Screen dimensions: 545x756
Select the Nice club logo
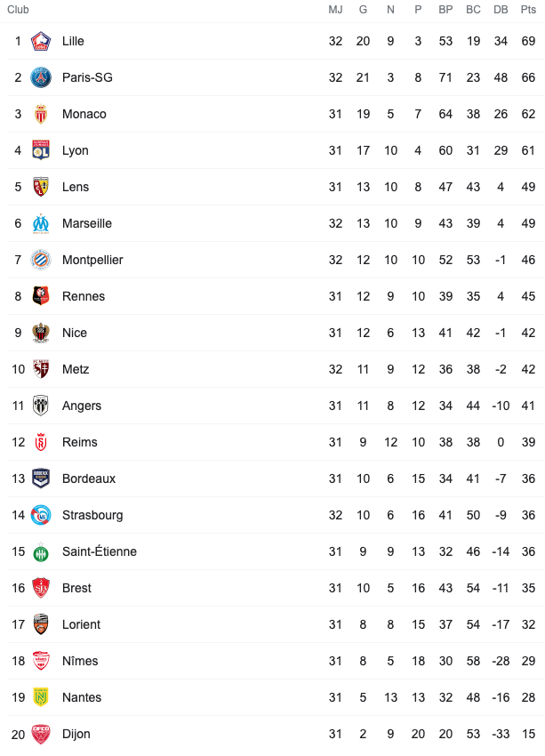coord(41,333)
